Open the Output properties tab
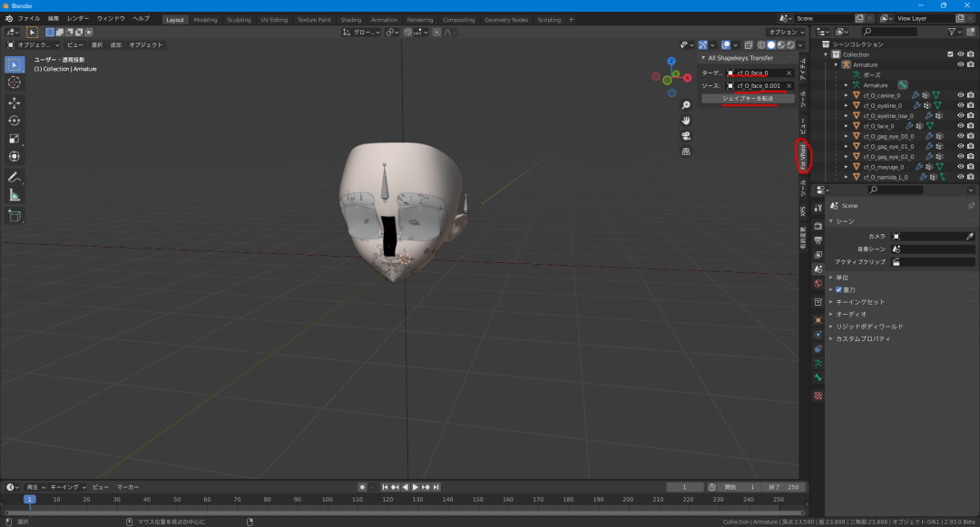The width and height of the screenshot is (980, 527). [818, 240]
